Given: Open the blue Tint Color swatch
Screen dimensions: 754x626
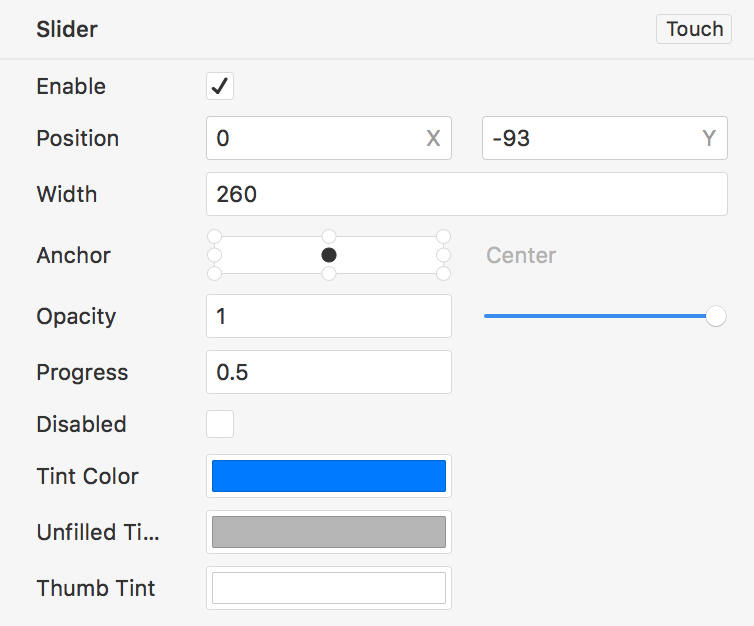Looking at the screenshot, I should [x=328, y=476].
